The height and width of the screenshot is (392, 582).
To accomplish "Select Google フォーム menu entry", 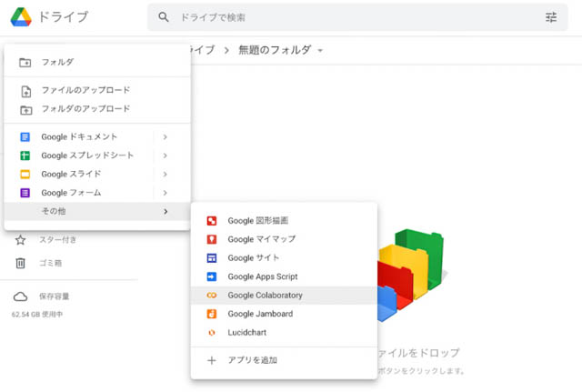I will (x=97, y=193).
